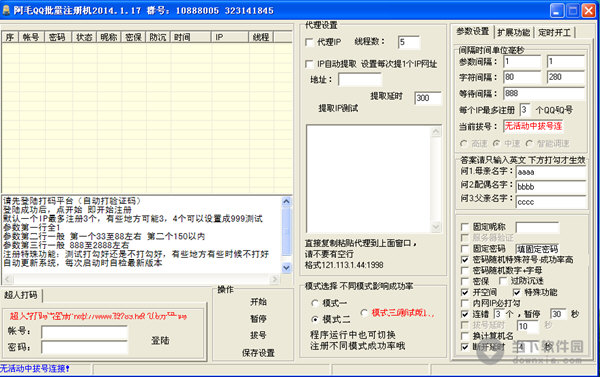Click the 拨号 button

point(258,335)
